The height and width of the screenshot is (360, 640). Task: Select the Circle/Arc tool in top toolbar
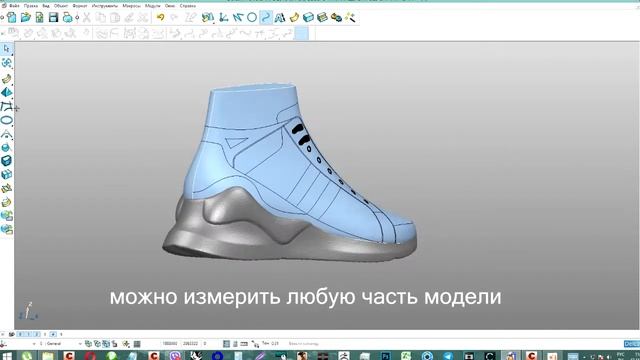(252, 17)
